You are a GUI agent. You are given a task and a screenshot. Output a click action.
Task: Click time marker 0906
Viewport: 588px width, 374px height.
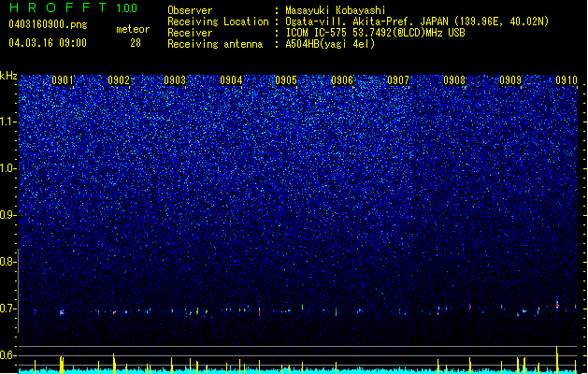342,80
